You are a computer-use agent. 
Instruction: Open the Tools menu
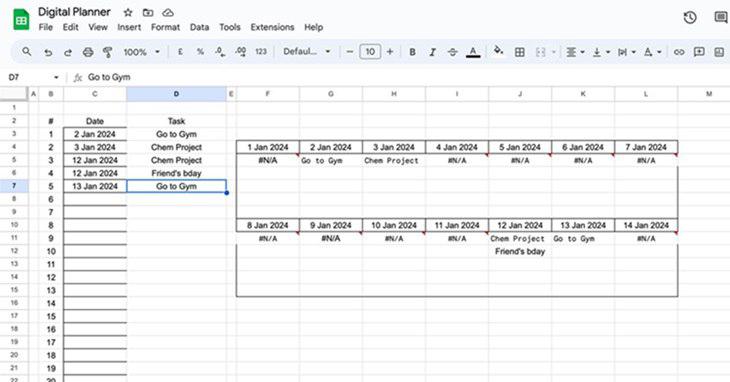click(x=230, y=27)
